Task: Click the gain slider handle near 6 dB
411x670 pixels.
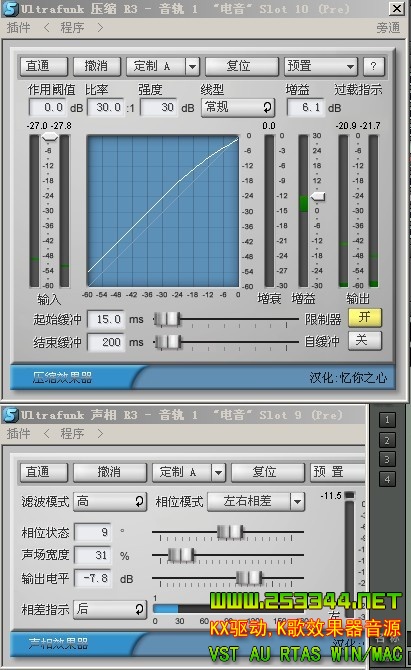Action: click(318, 197)
